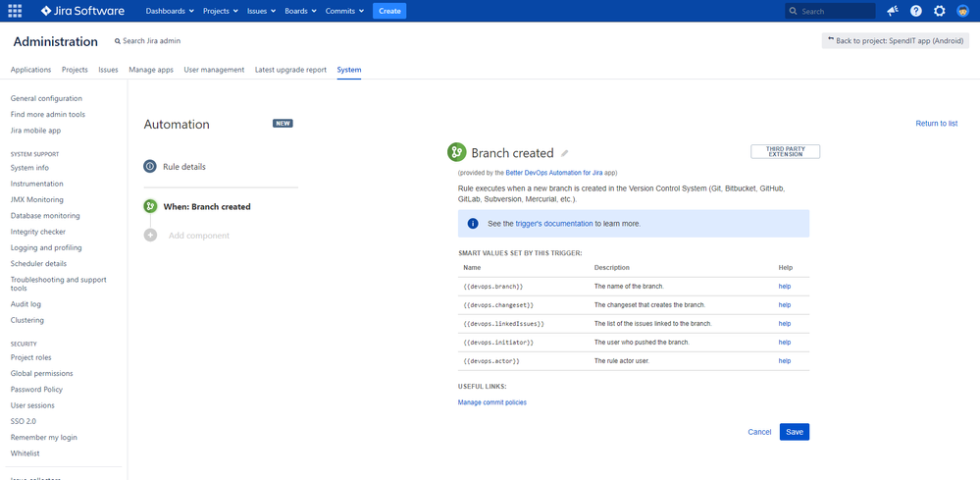Open JMX Monitoring
Screen dimensions: 980x480
pos(37,199)
